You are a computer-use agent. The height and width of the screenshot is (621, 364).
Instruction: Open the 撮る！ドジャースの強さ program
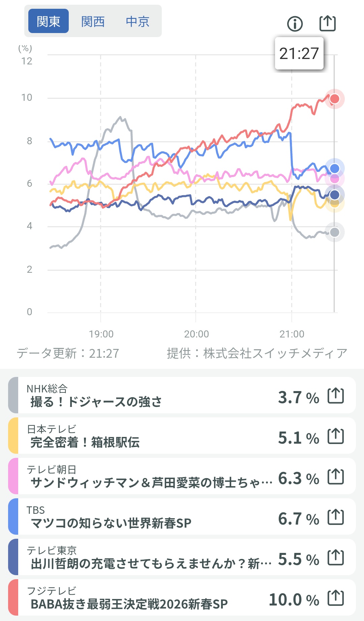point(96,402)
